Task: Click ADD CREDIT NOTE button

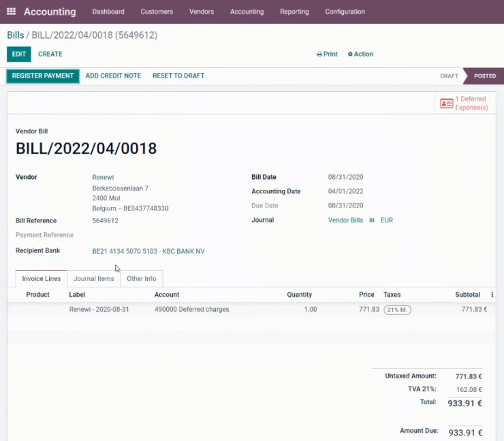Action: tap(113, 76)
